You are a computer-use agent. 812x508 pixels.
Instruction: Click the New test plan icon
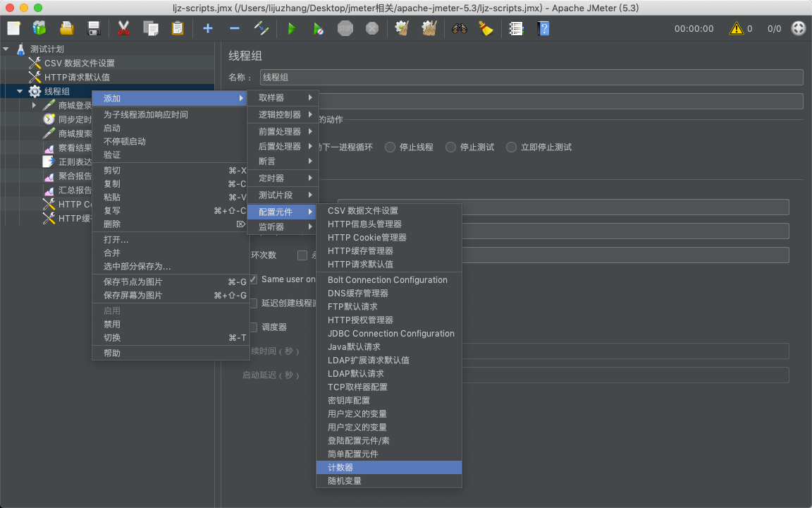13,28
